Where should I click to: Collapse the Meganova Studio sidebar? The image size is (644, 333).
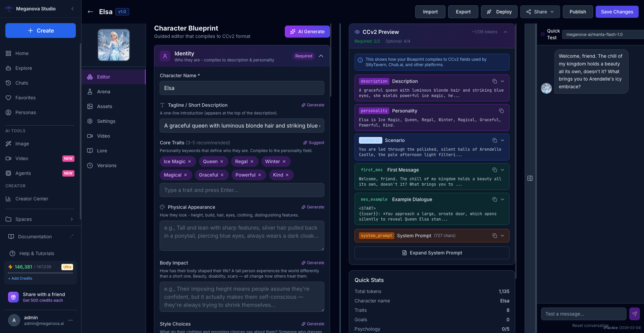(x=72, y=9)
